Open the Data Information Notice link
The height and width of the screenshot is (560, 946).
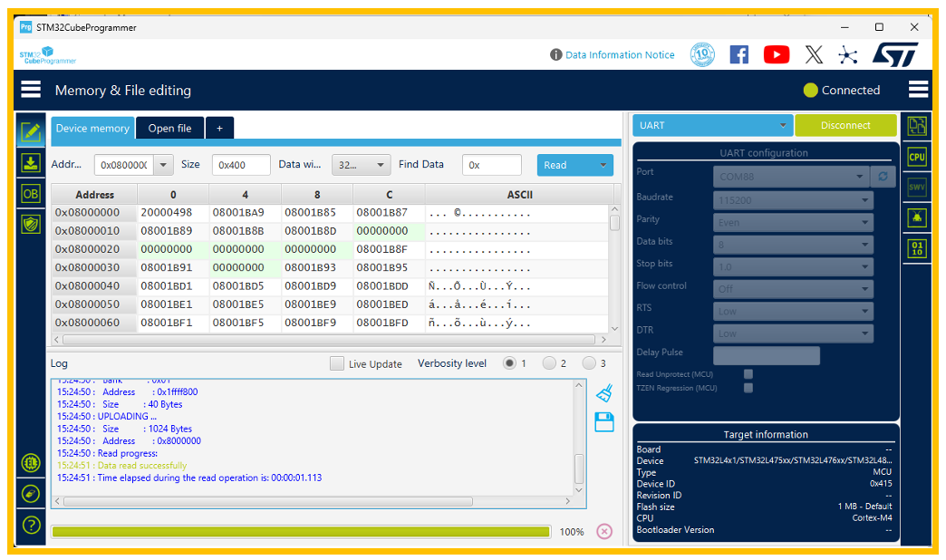[620, 55]
